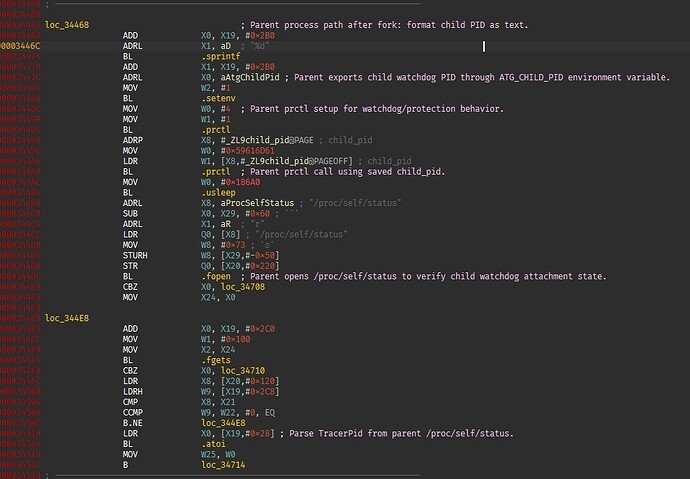The image size is (690, 479).
Task: Open the .setenv function reference
Action: [218, 99]
